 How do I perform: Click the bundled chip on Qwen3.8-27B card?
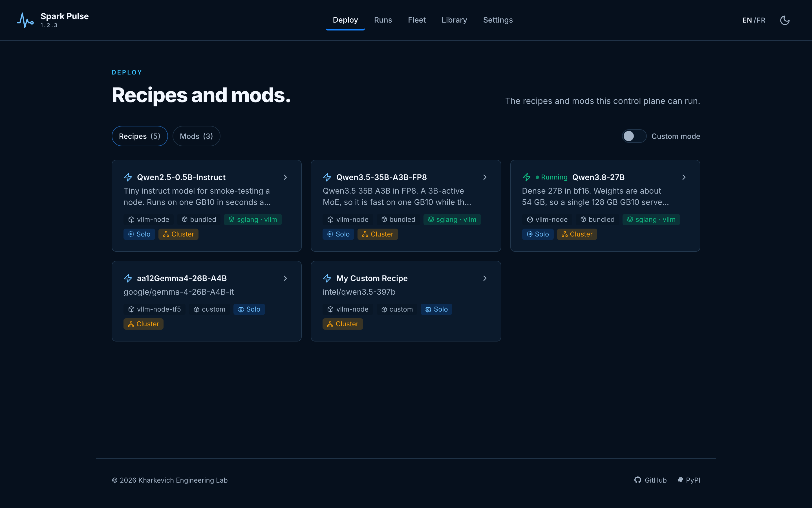click(x=598, y=219)
